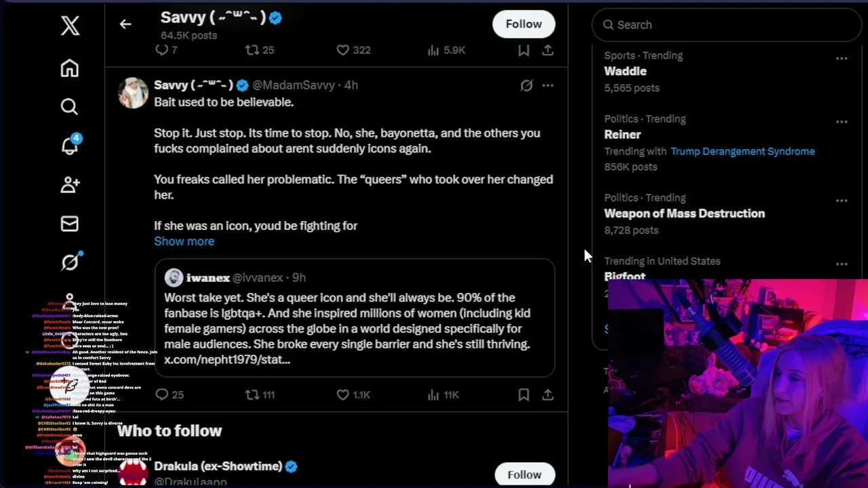Open more options for Waddle trend

point(842,59)
